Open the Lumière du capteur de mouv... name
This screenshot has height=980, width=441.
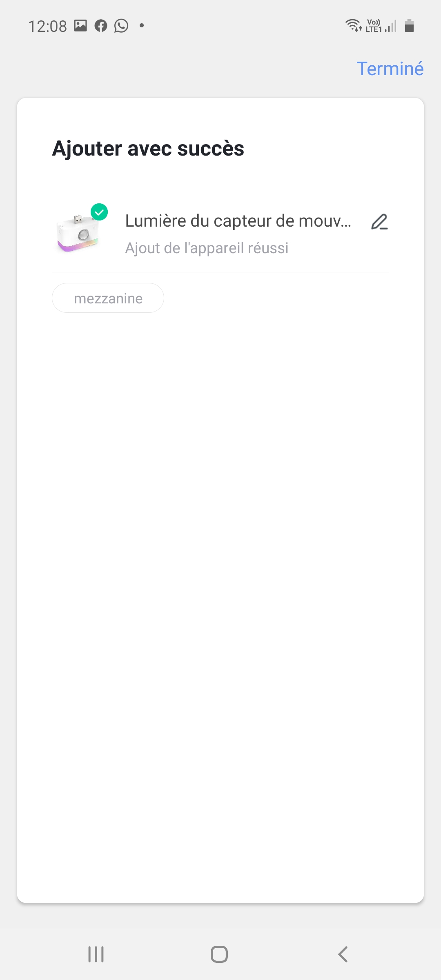coord(238,221)
